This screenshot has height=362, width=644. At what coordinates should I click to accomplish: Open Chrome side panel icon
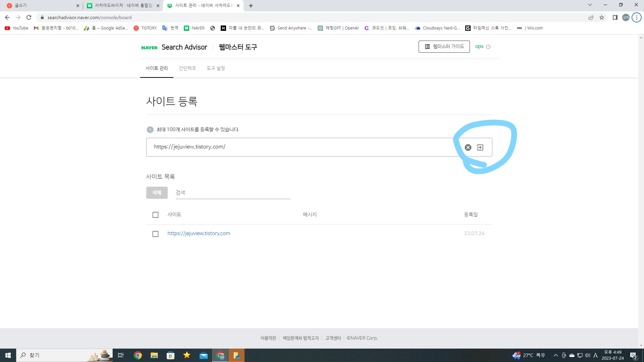(615, 17)
